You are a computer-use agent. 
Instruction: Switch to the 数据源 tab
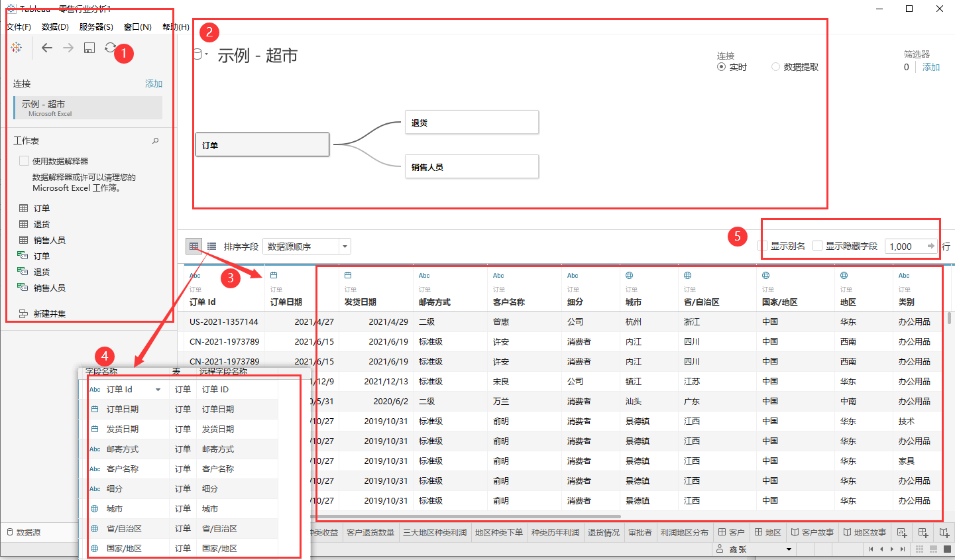pos(24,532)
